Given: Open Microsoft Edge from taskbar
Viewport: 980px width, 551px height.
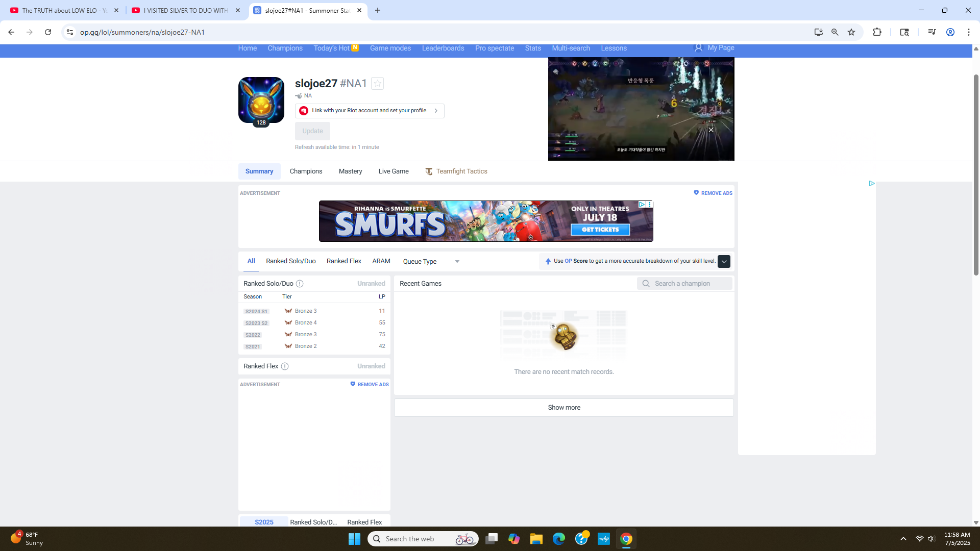Looking at the screenshot, I should coord(559,539).
